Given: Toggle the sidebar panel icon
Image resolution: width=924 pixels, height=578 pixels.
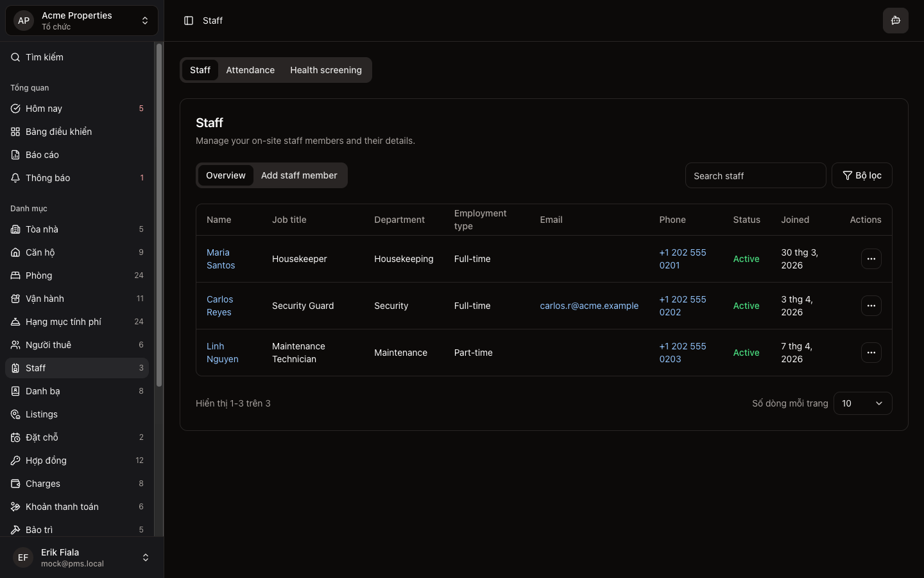Looking at the screenshot, I should (189, 21).
